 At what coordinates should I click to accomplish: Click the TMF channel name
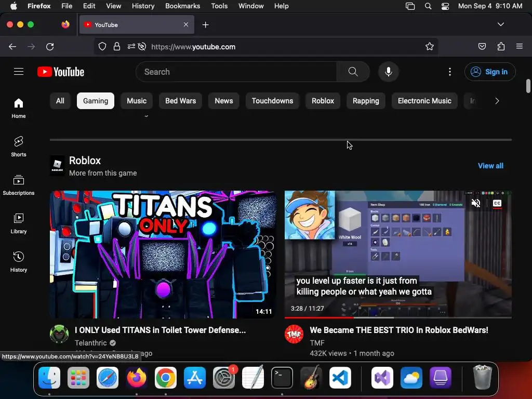click(317, 343)
